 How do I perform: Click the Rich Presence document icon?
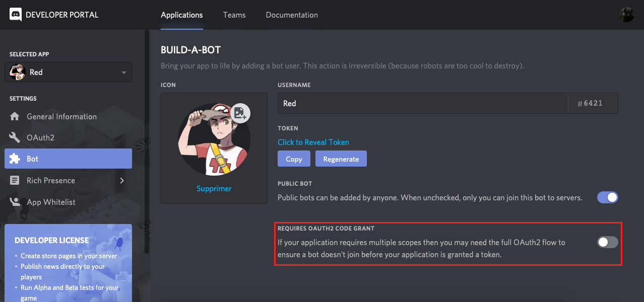(16, 180)
